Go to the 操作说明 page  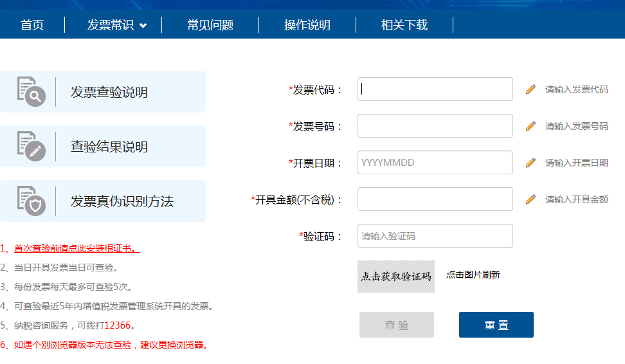[307, 25]
